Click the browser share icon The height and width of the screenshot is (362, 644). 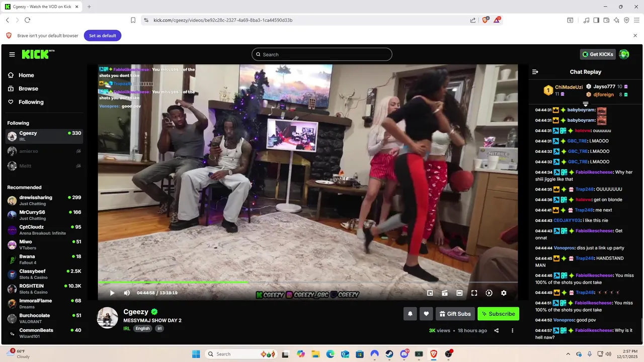(x=473, y=20)
